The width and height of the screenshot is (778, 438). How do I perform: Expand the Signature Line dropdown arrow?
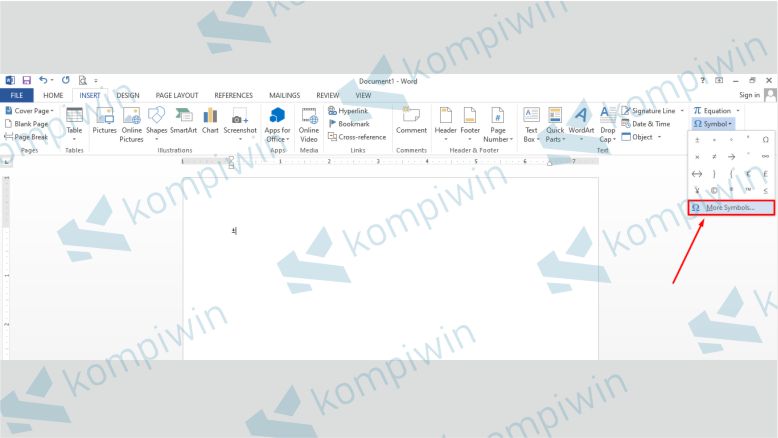point(683,111)
